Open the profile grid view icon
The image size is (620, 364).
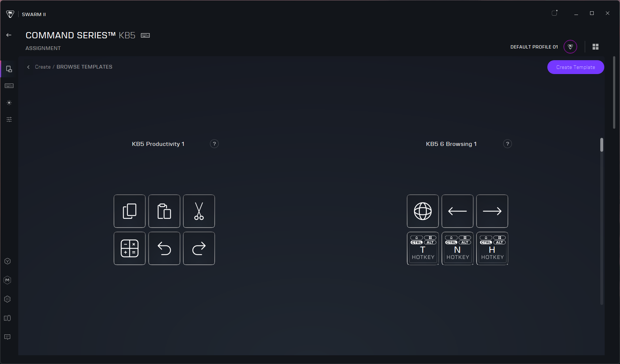pos(596,47)
